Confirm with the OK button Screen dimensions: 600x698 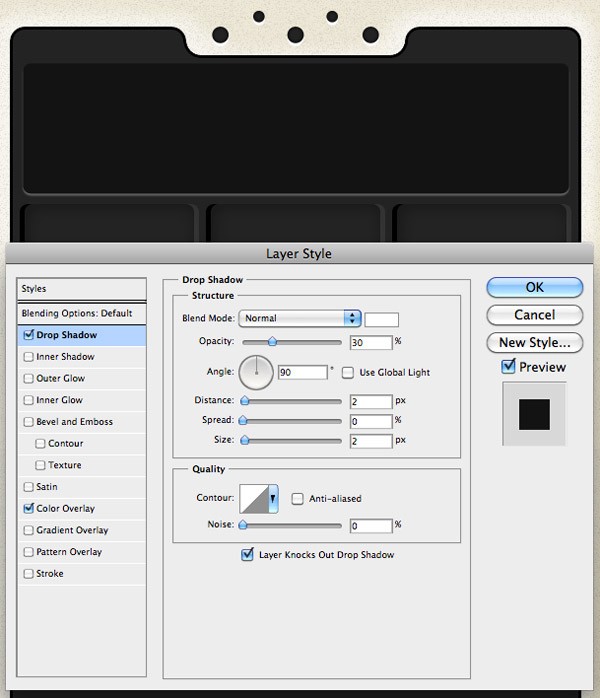coord(535,288)
